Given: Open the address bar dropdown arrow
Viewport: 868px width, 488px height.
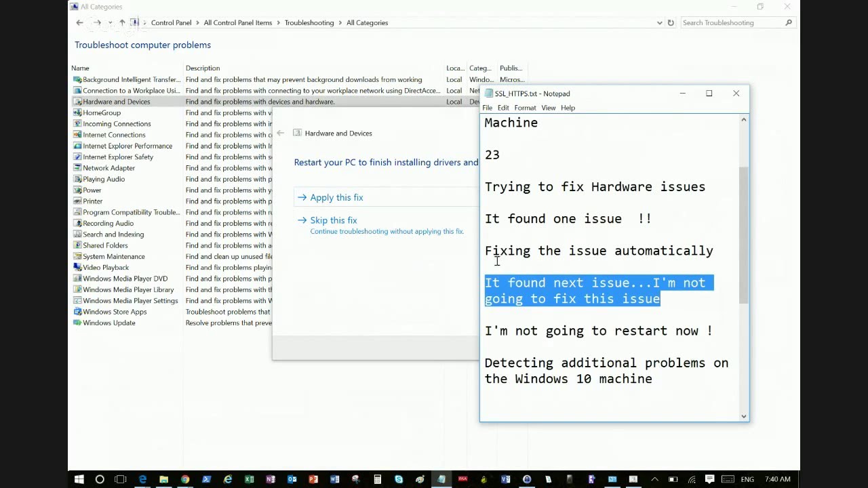Looking at the screenshot, I should (659, 22).
